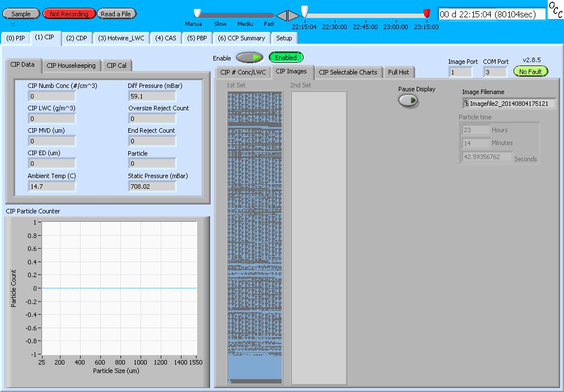
Task: Open the (4) CAS tab
Action: coord(166,38)
